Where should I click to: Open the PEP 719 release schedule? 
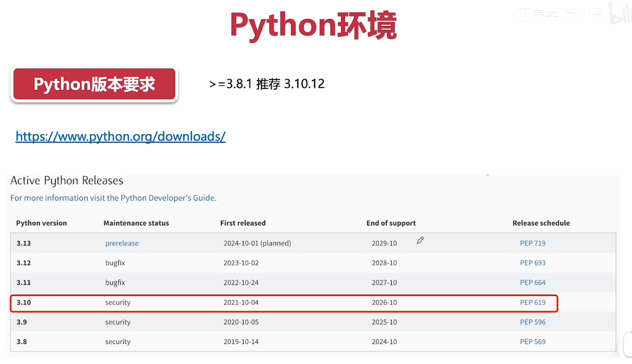click(532, 243)
